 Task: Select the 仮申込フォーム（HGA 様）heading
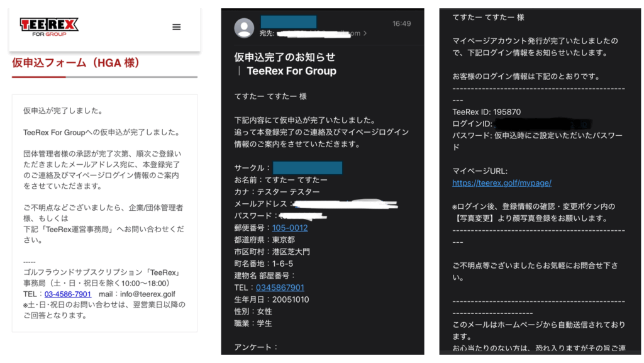tap(76, 63)
